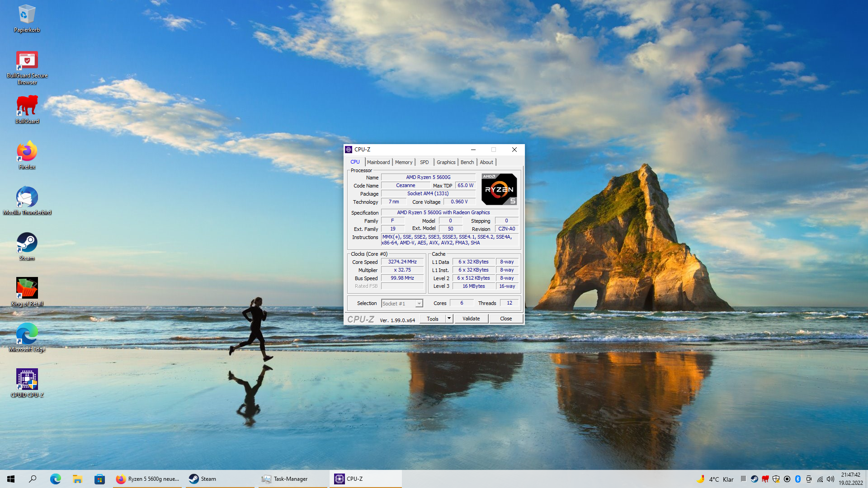Open File Explorer from taskbar
This screenshot has height=488, width=868.
pyautogui.click(x=77, y=479)
